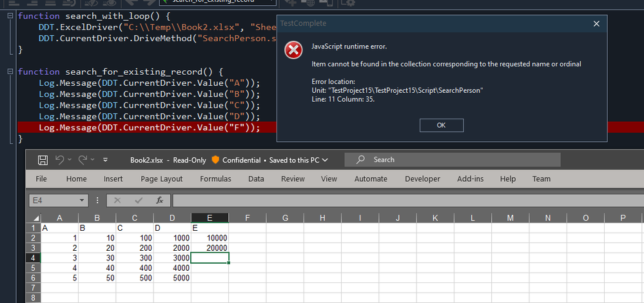644x303 pixels.
Task: Click the formula bar Enter checkmark
Action: click(138, 200)
